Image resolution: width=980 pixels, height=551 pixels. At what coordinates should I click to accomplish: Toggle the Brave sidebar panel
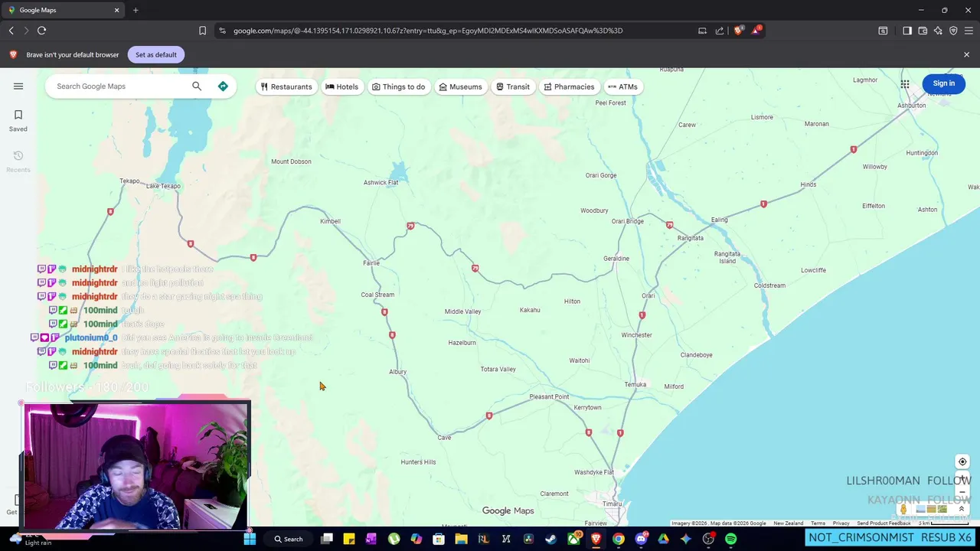pos(907,31)
